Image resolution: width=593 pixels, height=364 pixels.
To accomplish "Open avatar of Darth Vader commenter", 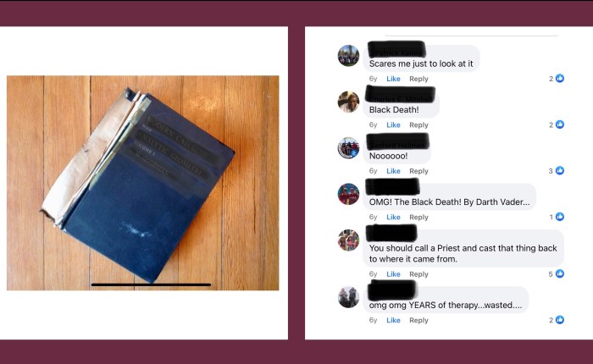I will click(348, 194).
